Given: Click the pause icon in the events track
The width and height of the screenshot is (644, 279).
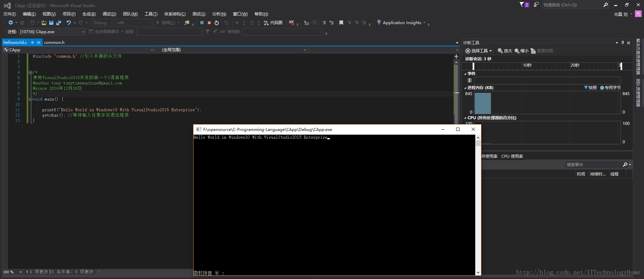Looking at the screenshot, I should [470, 80].
